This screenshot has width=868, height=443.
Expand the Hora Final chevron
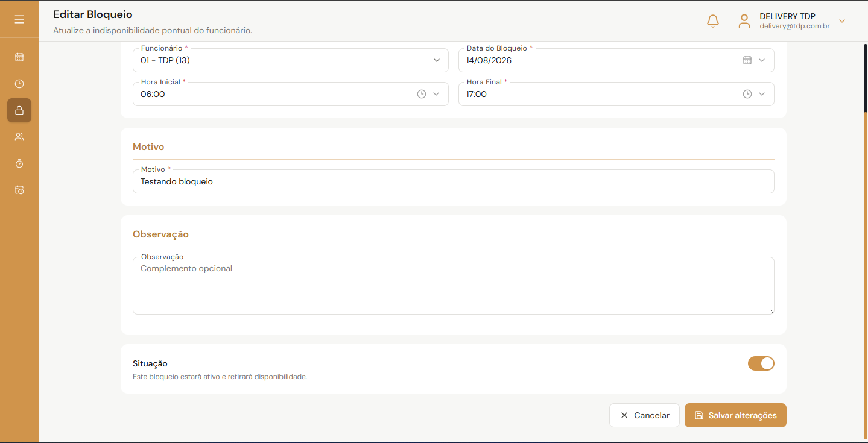click(x=762, y=94)
